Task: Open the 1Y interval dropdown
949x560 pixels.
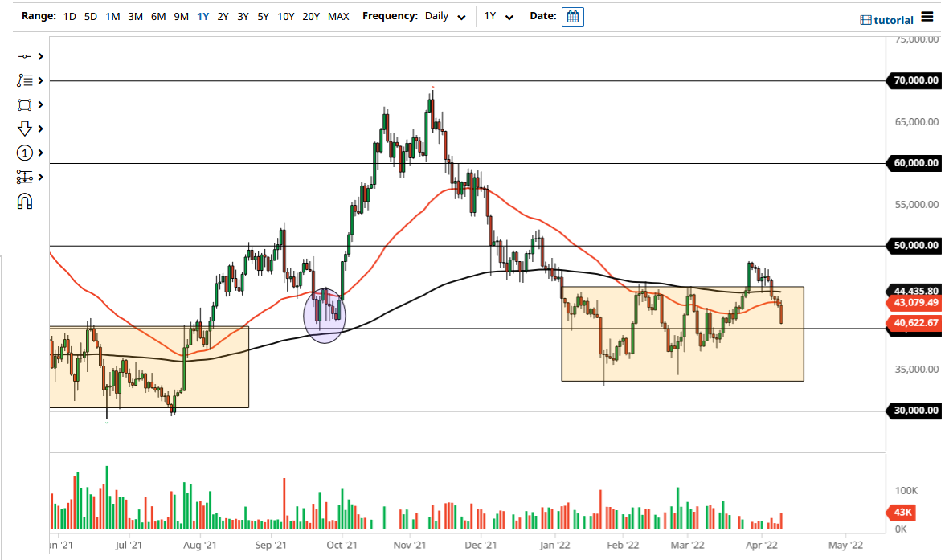Action: point(499,16)
